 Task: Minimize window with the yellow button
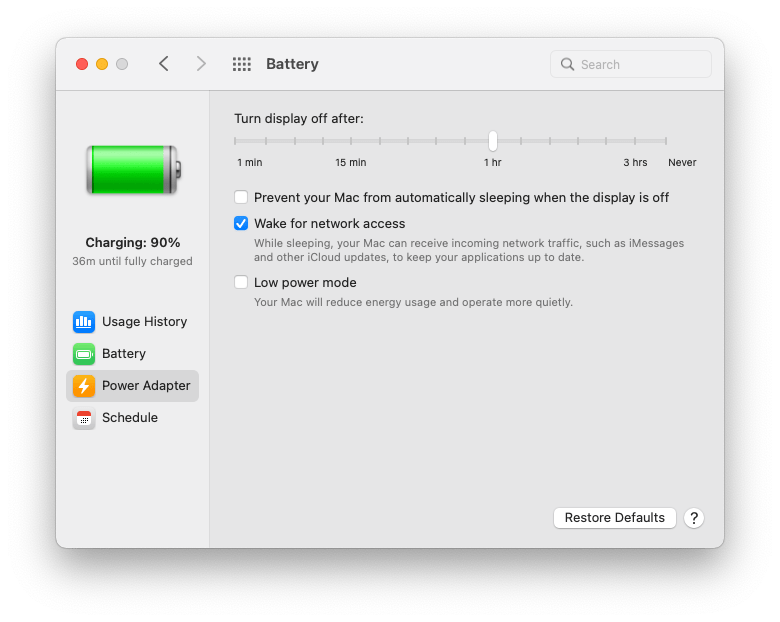pyautogui.click(x=102, y=64)
